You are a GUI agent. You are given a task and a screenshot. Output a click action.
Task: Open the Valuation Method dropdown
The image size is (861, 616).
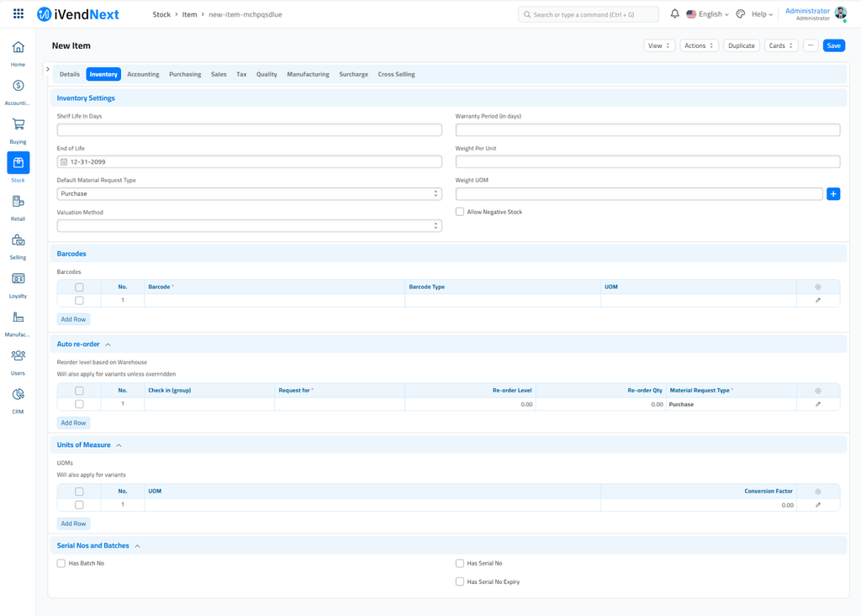pos(249,226)
